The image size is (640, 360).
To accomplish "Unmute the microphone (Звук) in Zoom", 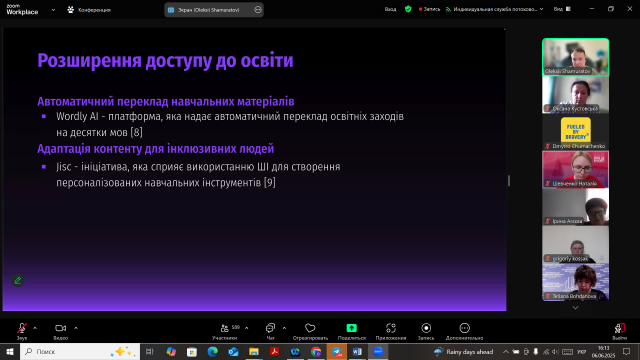I will [22, 331].
